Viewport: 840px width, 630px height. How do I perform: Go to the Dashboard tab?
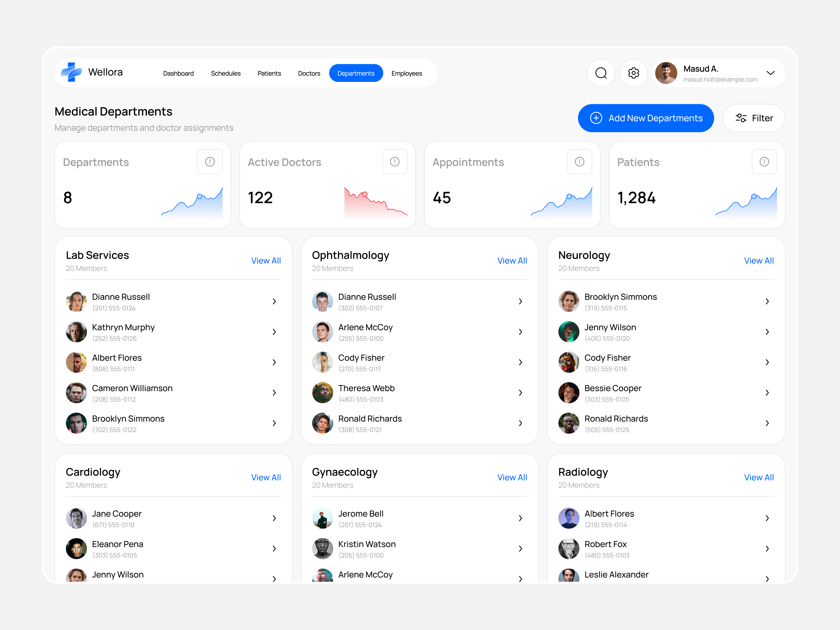tap(178, 73)
